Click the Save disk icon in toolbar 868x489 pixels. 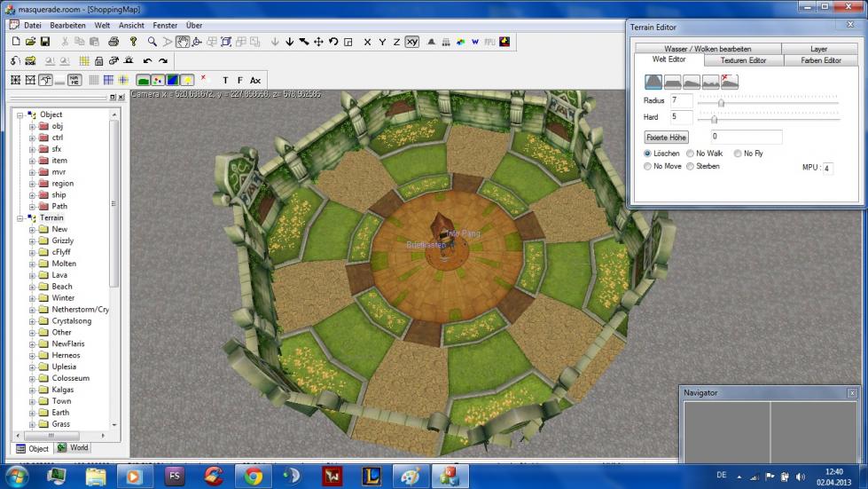click(x=44, y=42)
